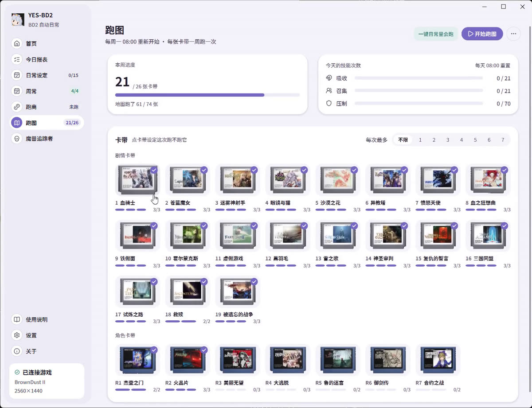Go to 日常设定 page
This screenshot has width=532, height=408.
[x=47, y=75]
